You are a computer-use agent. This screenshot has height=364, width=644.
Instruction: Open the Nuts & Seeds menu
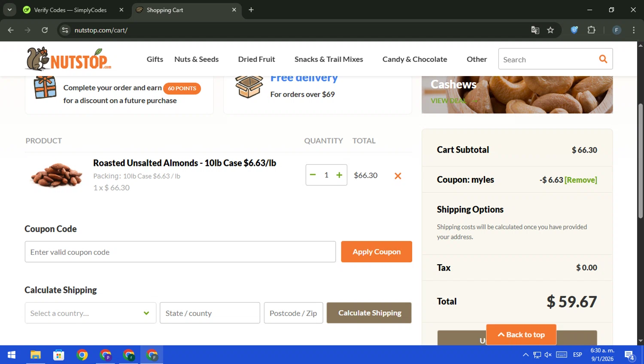196,59
